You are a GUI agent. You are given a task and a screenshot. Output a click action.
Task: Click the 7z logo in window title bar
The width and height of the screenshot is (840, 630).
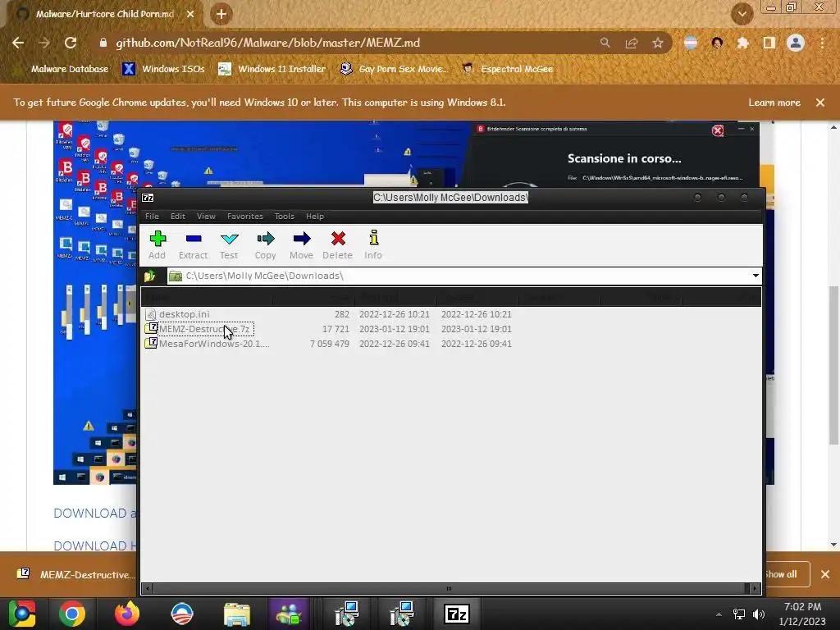pos(148,198)
